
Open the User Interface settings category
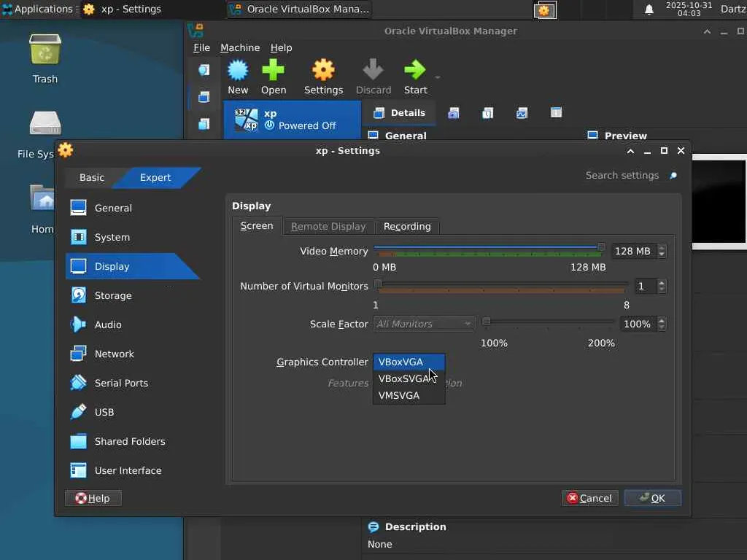pos(133,470)
